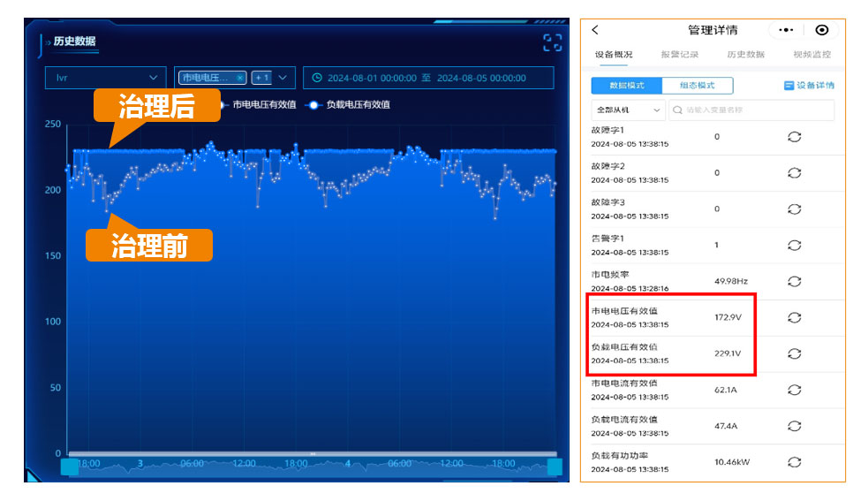Refresh the 负载有功功率 reading
The height and width of the screenshot is (501, 868).
point(794,462)
